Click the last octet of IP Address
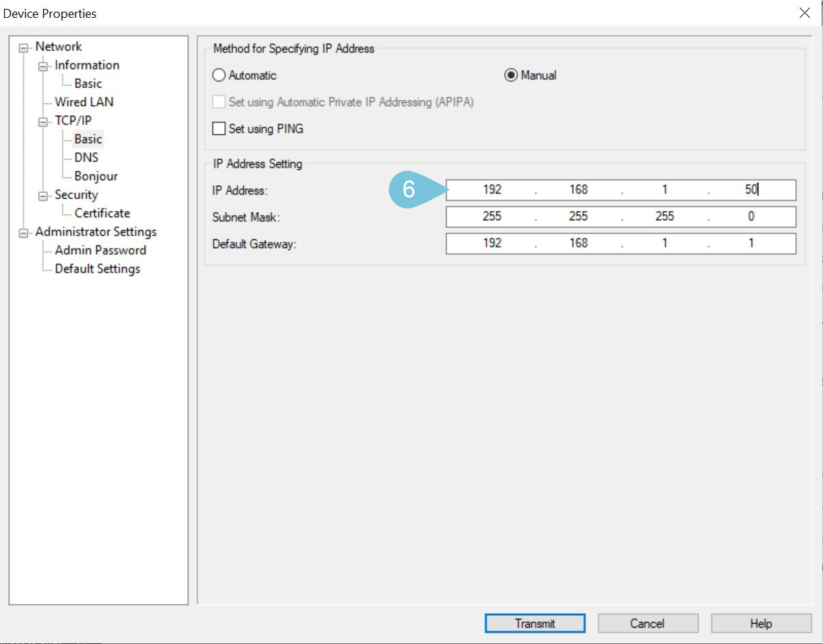 (751, 190)
